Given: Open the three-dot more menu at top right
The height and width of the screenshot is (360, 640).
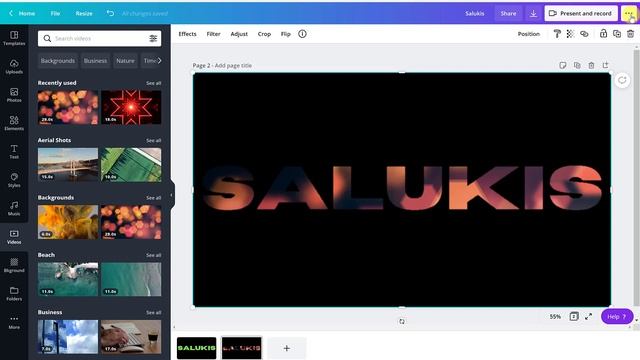Looking at the screenshot, I should pyautogui.click(x=629, y=13).
